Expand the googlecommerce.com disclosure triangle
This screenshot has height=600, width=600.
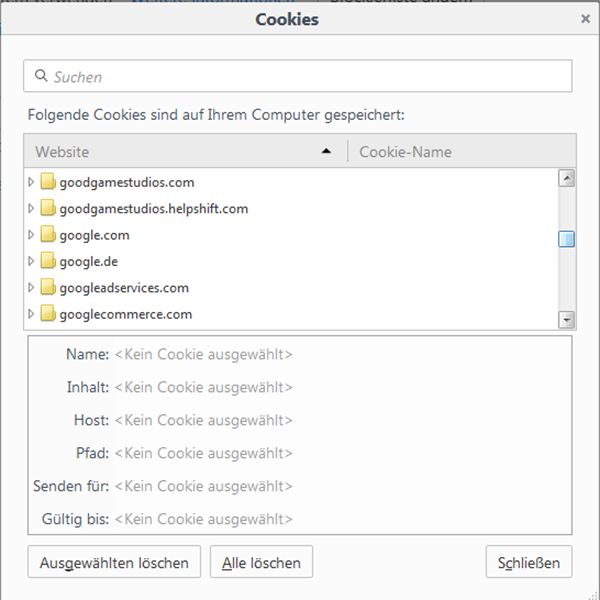[x=31, y=314]
